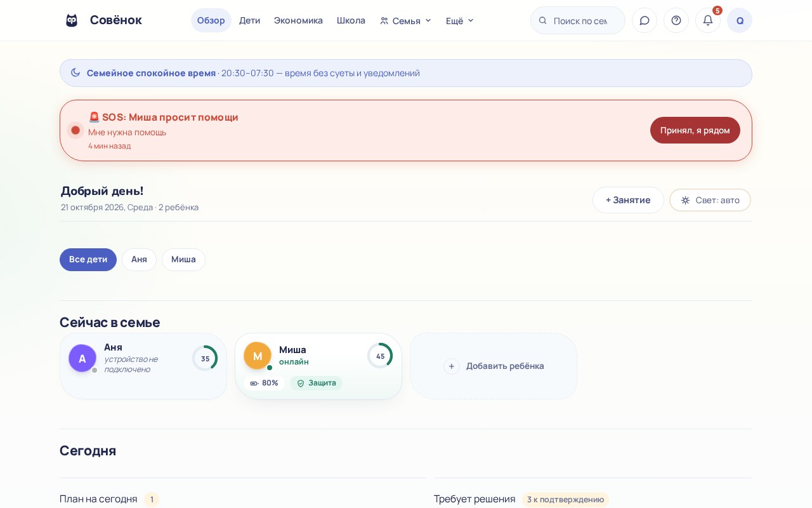Screen dimensions: 812x508
Task: Click Миша's avatar circle
Action: tap(258, 356)
